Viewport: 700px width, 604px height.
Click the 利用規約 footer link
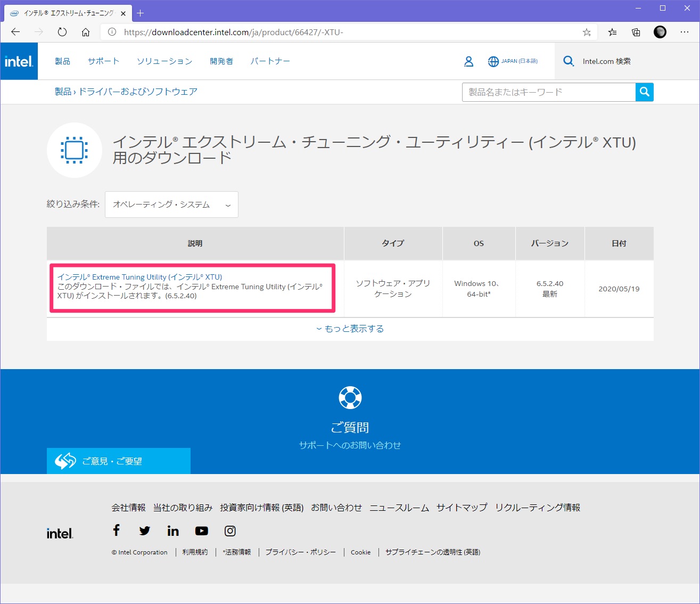(195, 552)
